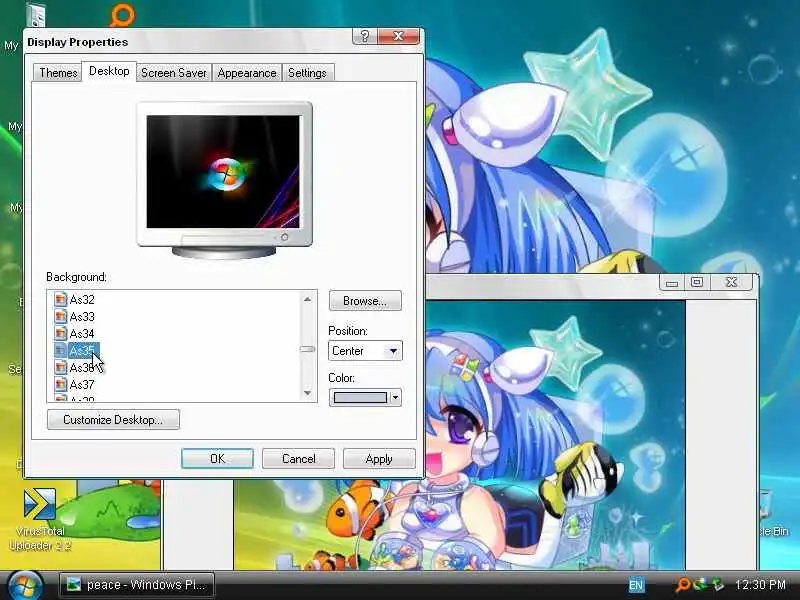
Task: Click the monitor wallpaper preview
Action: pos(223,171)
